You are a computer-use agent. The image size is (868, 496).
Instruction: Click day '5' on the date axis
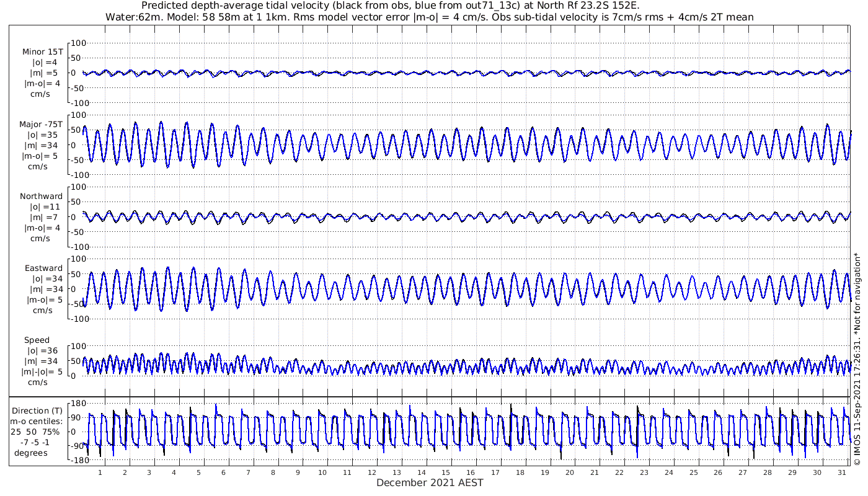(198, 472)
